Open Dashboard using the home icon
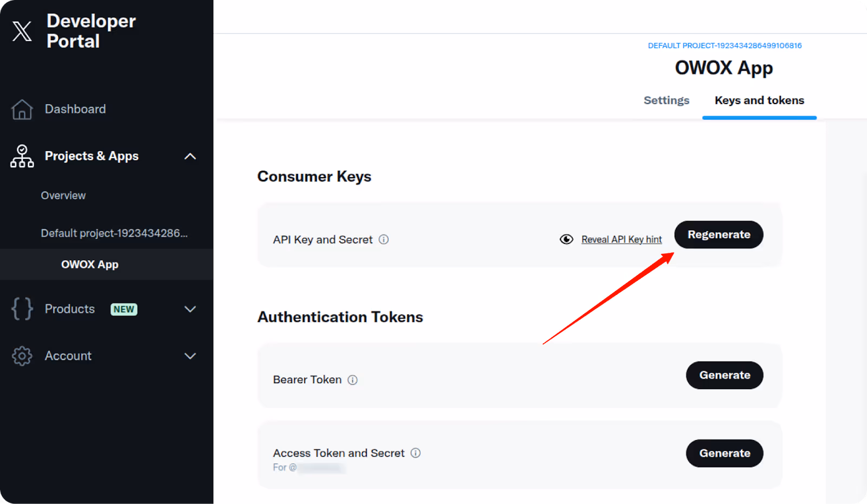Image resolution: width=867 pixels, height=504 pixels. (22, 109)
